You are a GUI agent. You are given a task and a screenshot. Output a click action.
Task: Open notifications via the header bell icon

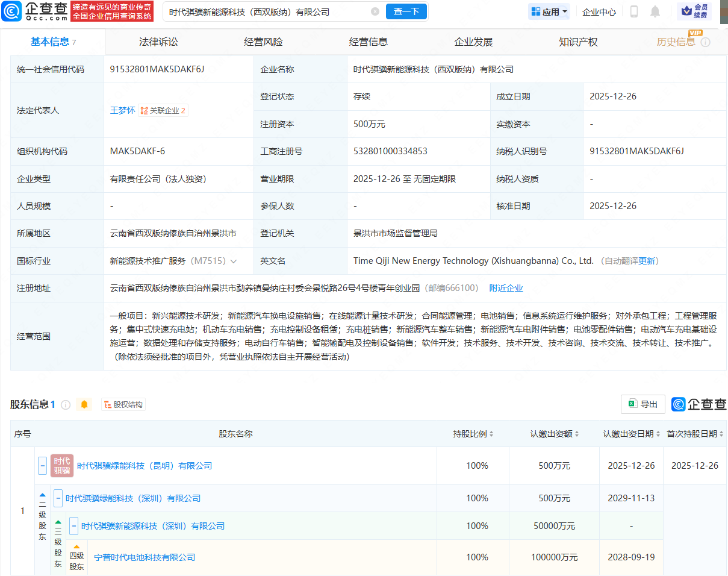655,11
